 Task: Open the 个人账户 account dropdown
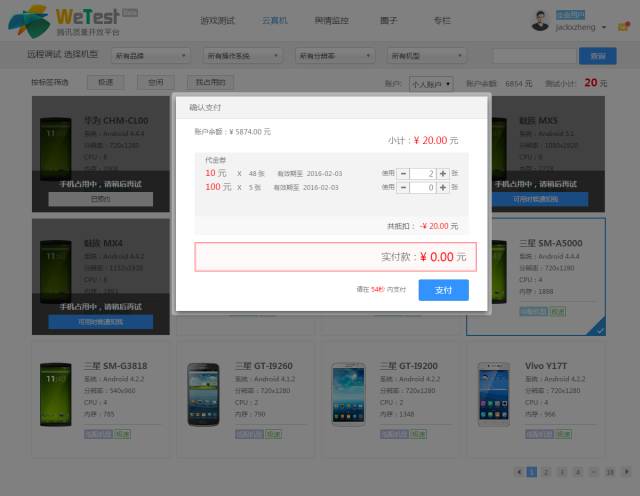click(431, 84)
